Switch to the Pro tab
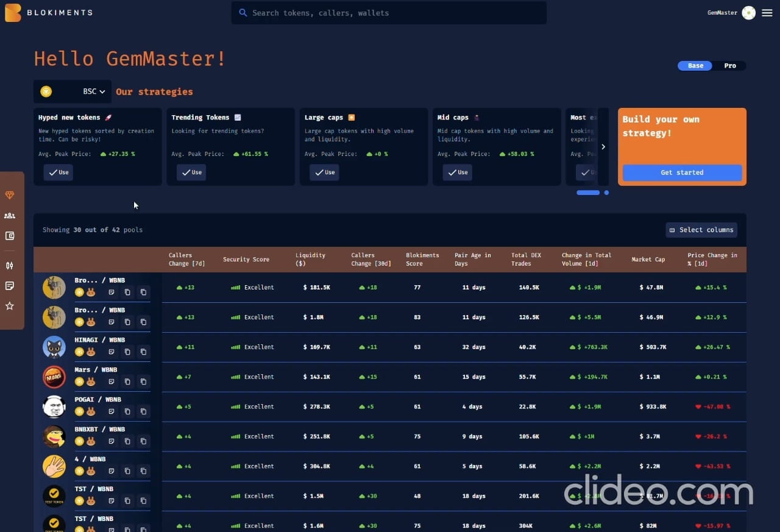This screenshot has height=532, width=780. pos(730,66)
